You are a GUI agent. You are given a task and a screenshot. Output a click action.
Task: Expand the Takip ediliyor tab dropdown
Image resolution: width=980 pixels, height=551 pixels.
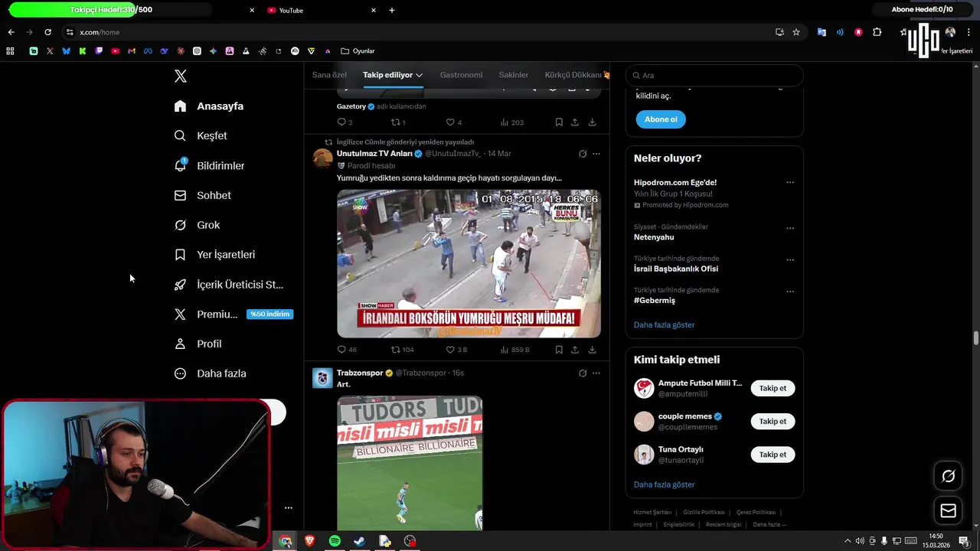[x=419, y=75]
